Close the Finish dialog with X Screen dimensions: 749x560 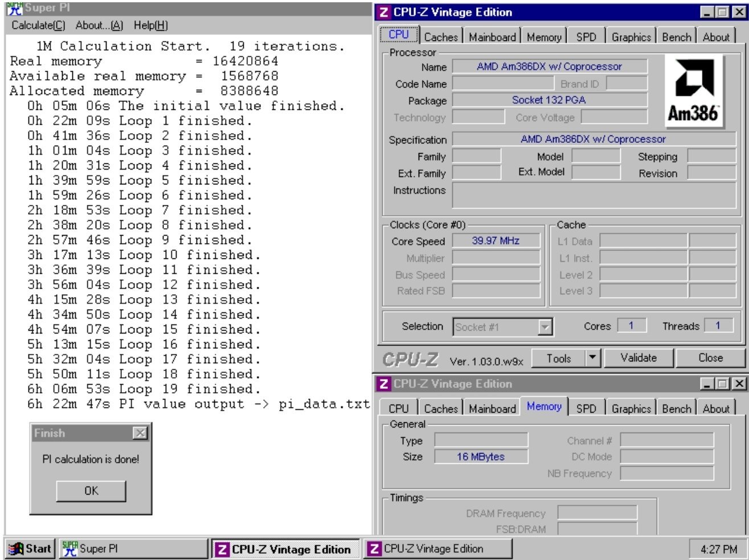[140, 433]
